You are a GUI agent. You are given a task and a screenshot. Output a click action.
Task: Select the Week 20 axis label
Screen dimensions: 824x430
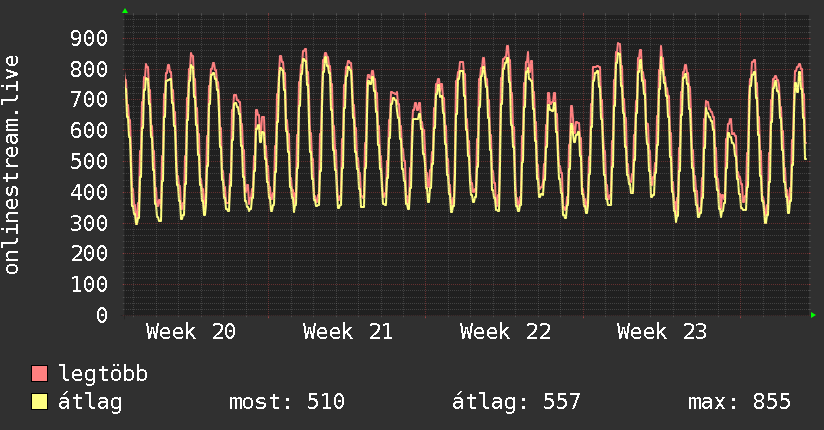[191, 332]
